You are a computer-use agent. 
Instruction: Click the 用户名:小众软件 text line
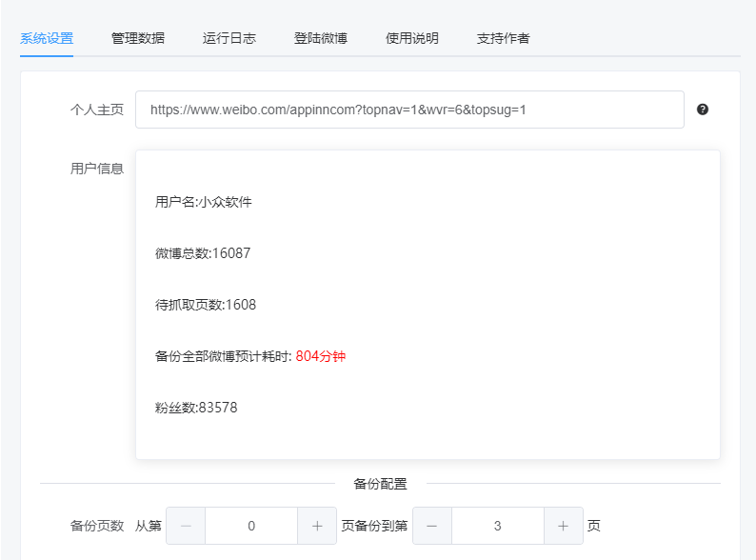203,202
